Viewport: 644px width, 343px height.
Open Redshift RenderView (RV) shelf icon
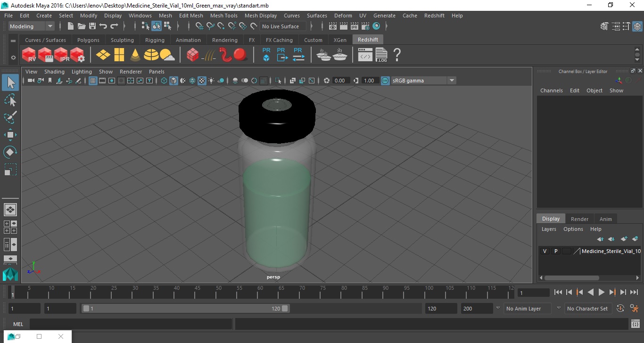pyautogui.click(x=29, y=55)
